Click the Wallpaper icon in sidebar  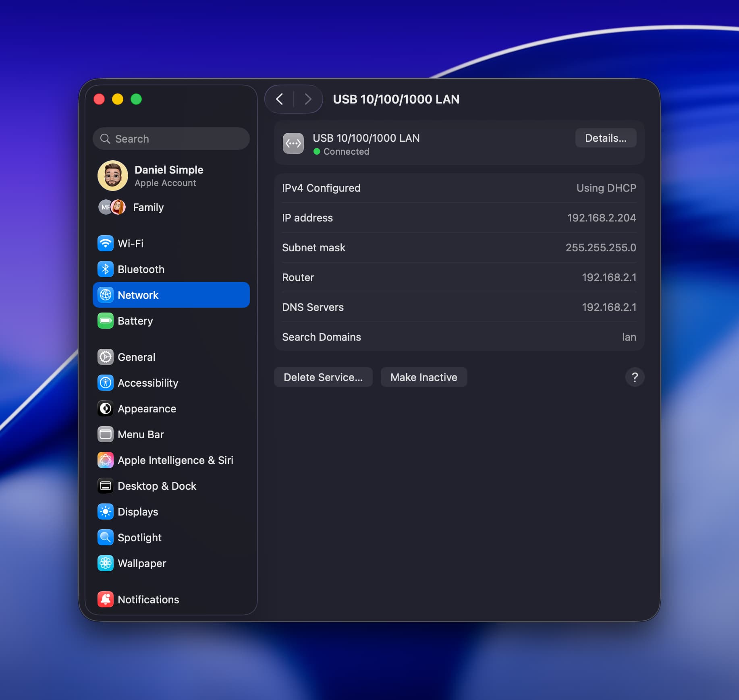[x=106, y=563]
